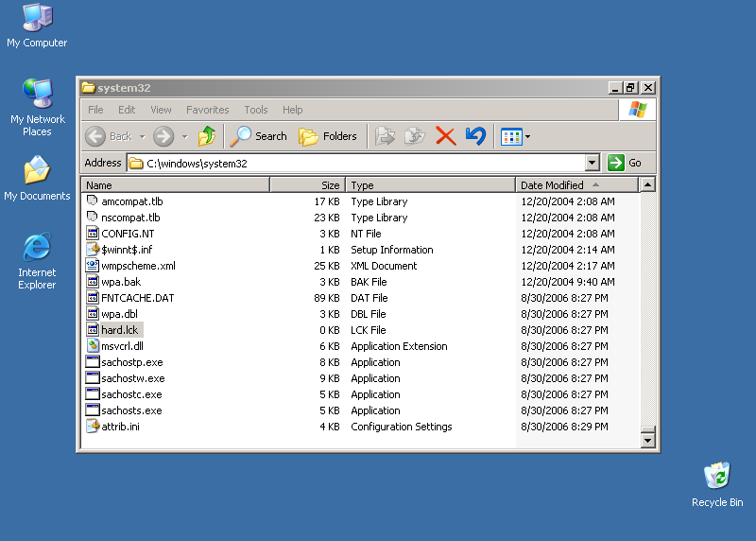Click the blue Undo arrow icon

coord(475,136)
